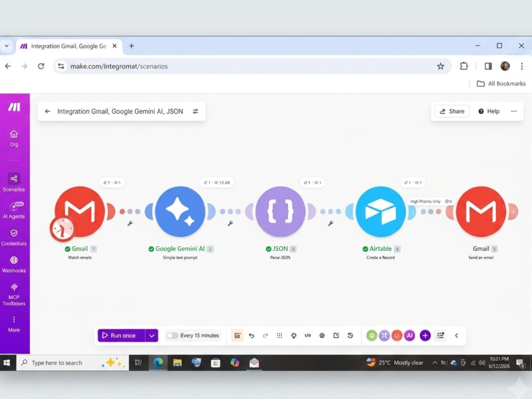532x399 pixels.
Task: Click the explain flow lightbulb icon
Action: coord(294,336)
